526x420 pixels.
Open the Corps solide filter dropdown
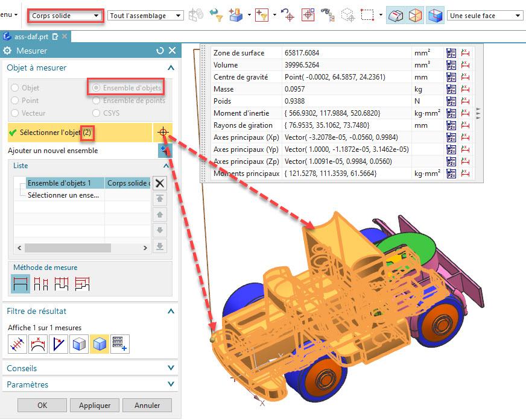(65, 16)
